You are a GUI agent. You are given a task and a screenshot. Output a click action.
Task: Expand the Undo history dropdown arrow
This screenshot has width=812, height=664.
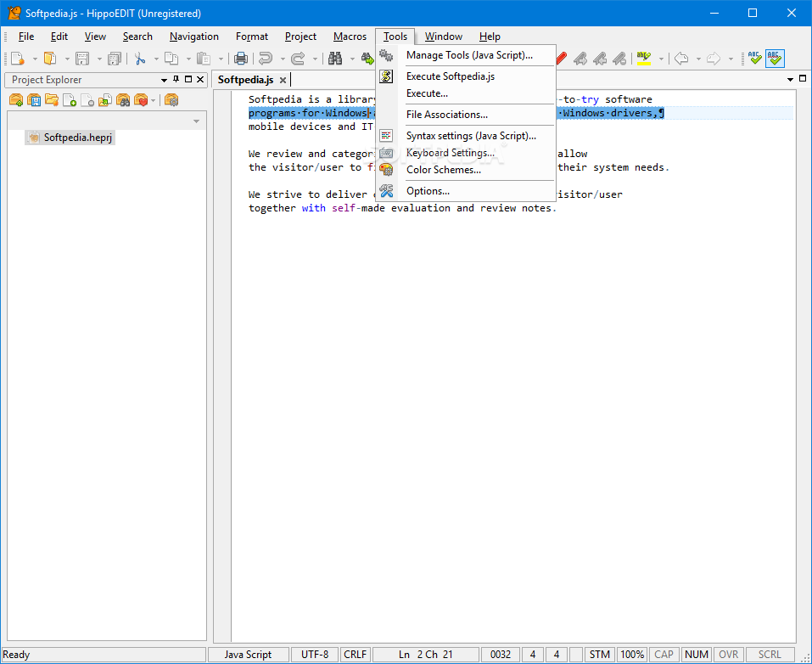click(x=283, y=59)
